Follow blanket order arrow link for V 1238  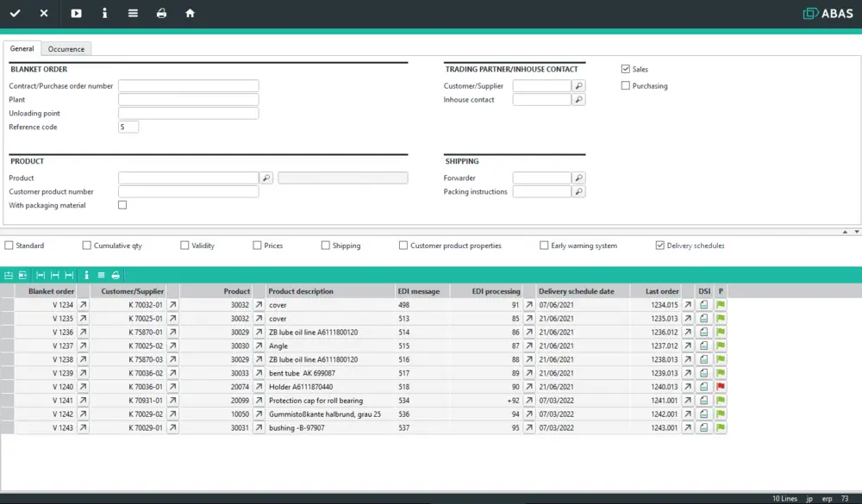[83, 359]
